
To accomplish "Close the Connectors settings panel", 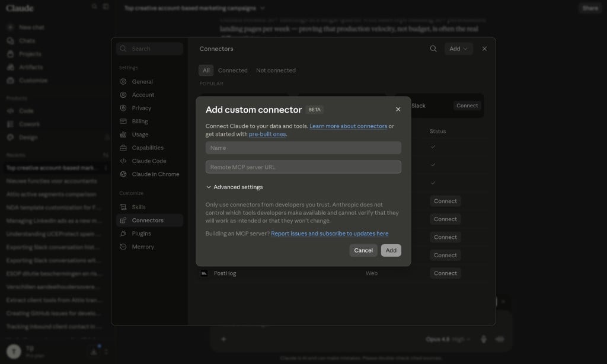I will [x=484, y=49].
